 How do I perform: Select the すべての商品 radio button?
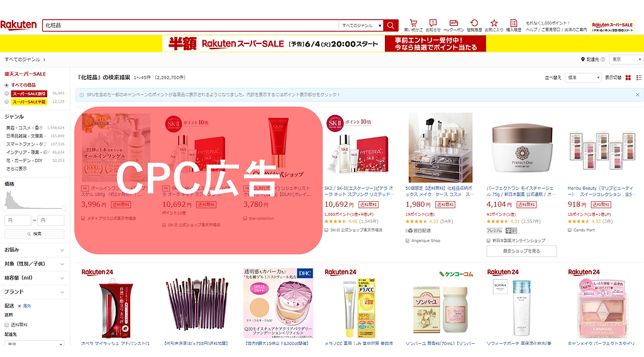click(6, 85)
